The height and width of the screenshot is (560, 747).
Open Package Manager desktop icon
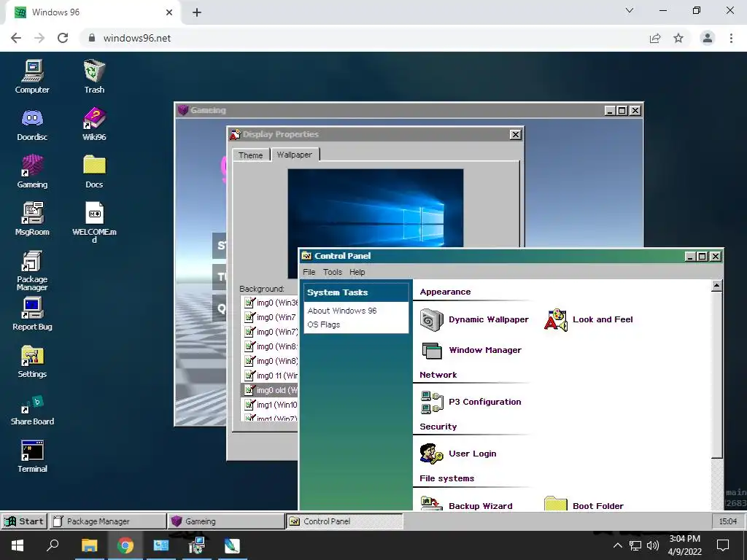click(32, 270)
